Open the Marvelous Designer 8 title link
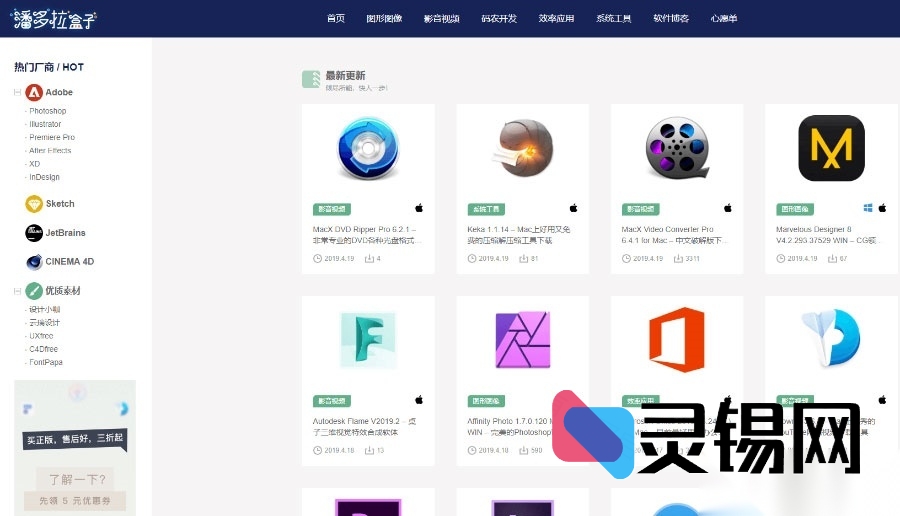The width and height of the screenshot is (900, 516). [x=827, y=235]
